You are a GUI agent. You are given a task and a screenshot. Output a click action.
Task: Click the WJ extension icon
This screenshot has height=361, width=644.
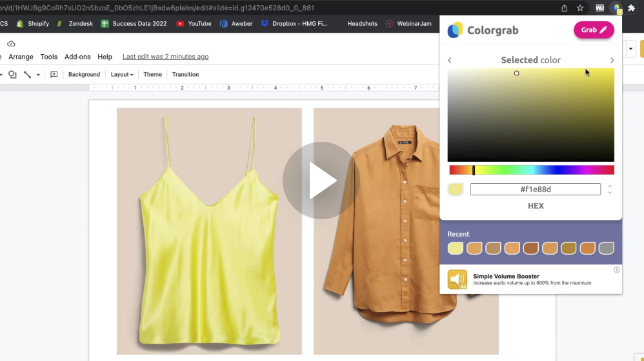(599, 8)
